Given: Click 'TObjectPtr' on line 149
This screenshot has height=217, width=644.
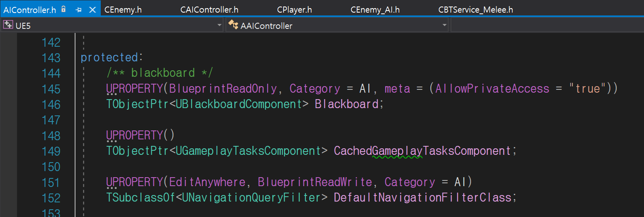Looking at the screenshot, I should click(137, 151).
